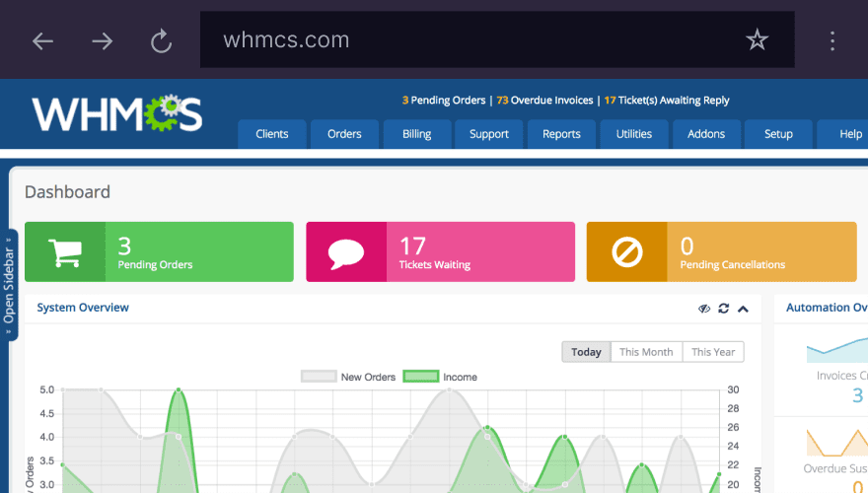Hide the System Overview widget via eye icon
The image size is (868, 493).
(704, 309)
